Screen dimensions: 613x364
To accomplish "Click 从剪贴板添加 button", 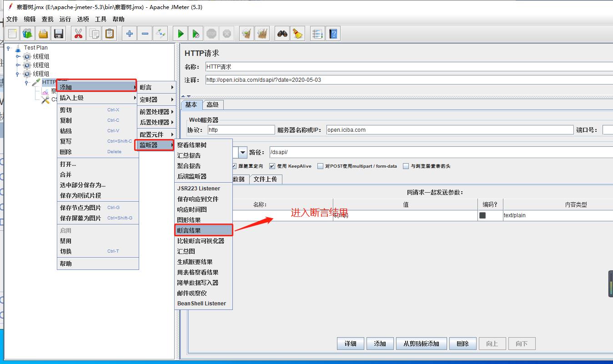I will point(422,344).
